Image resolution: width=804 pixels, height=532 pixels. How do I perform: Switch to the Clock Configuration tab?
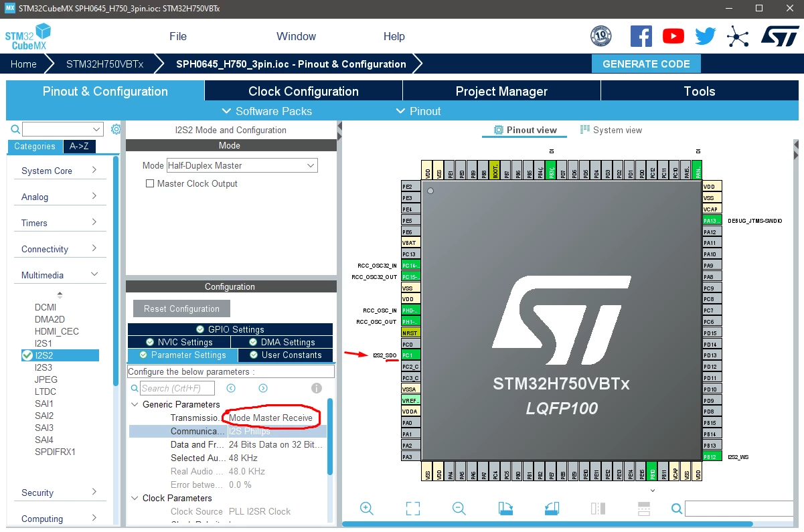pos(303,91)
